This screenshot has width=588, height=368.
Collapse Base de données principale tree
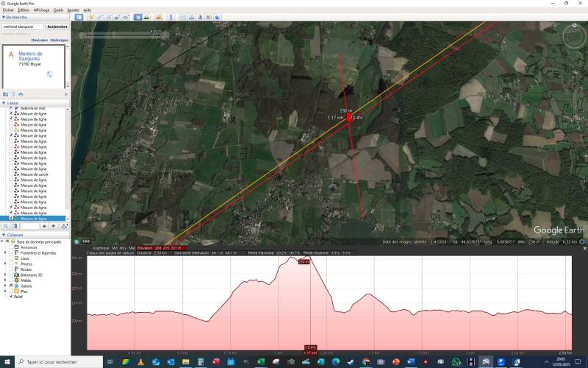2,242
